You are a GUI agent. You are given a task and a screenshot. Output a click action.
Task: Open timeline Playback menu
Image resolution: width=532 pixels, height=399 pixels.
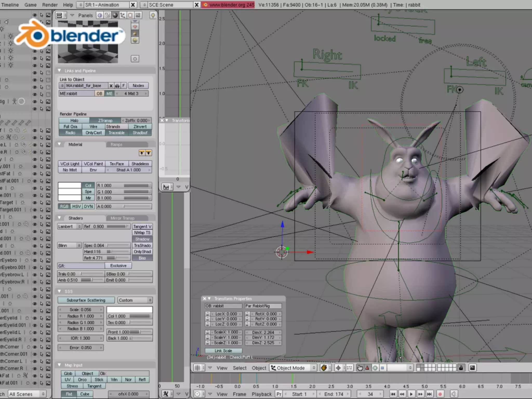[262, 394]
